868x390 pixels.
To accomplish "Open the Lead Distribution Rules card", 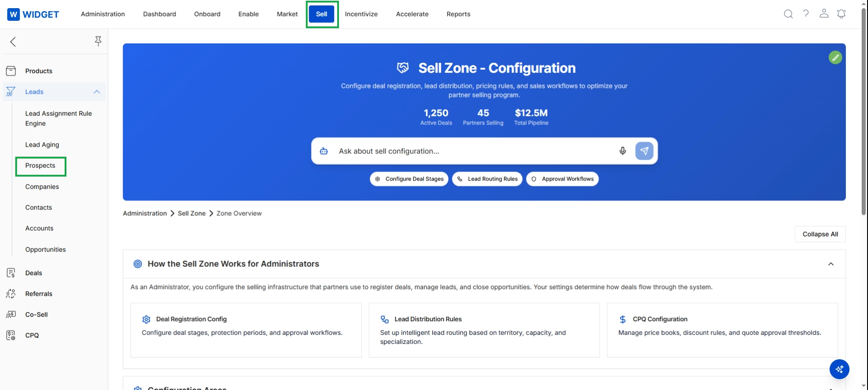I will (x=484, y=330).
